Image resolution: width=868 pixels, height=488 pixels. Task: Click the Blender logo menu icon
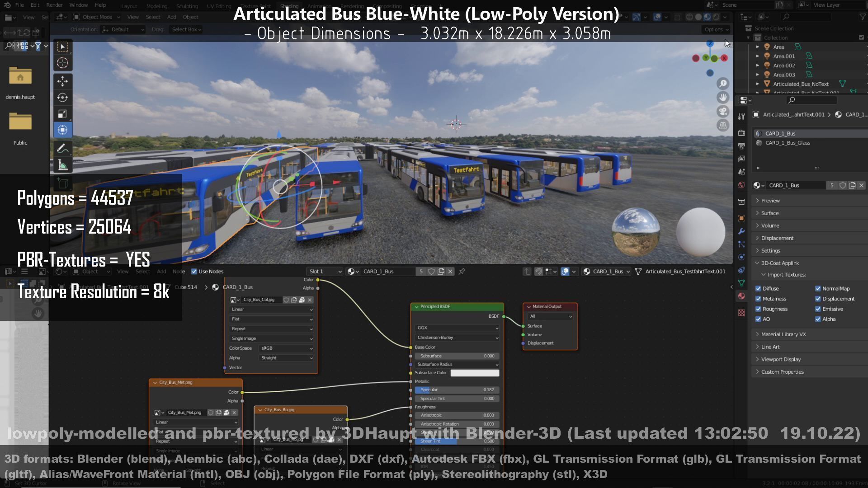pyautogui.click(x=7, y=5)
